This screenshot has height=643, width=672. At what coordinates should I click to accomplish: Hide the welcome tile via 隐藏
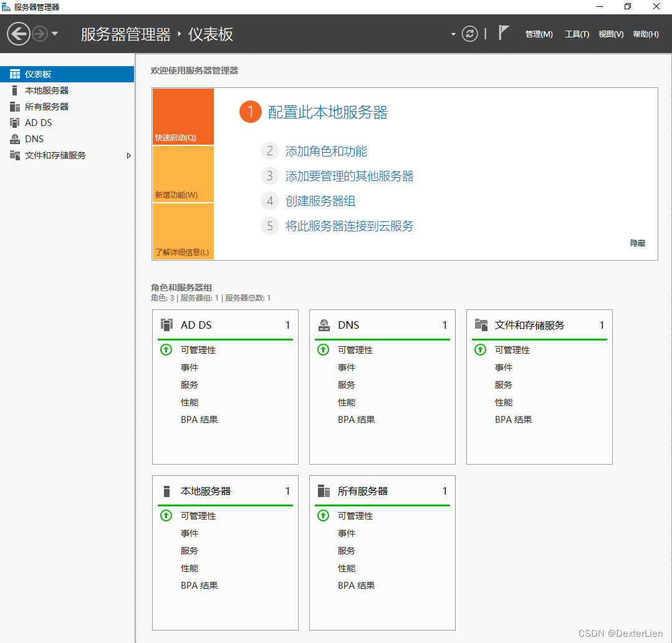(637, 243)
